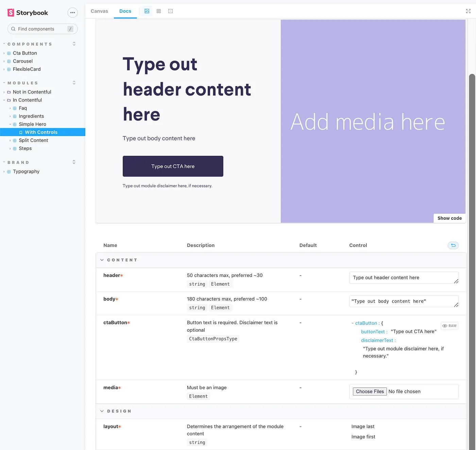Click Choose Files for the media field
The height and width of the screenshot is (450, 476).
(x=369, y=391)
